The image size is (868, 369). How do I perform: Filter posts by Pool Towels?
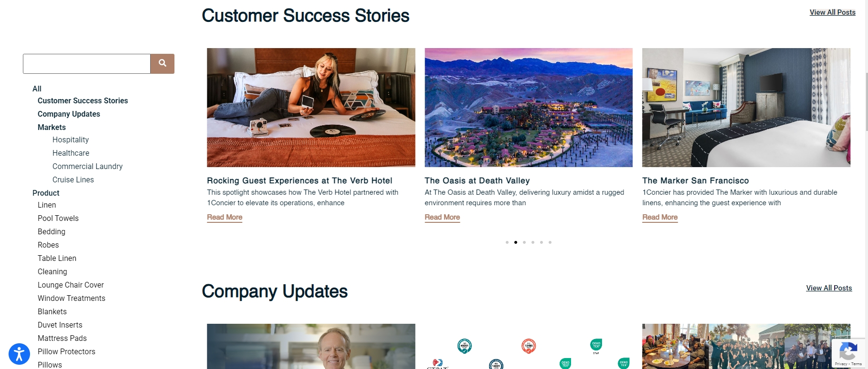(58, 218)
